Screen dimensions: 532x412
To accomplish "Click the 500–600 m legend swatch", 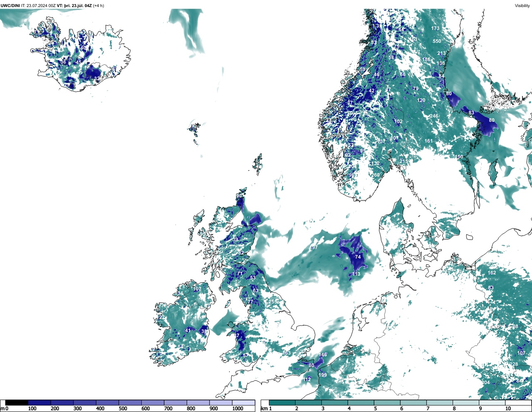I will point(130,402).
